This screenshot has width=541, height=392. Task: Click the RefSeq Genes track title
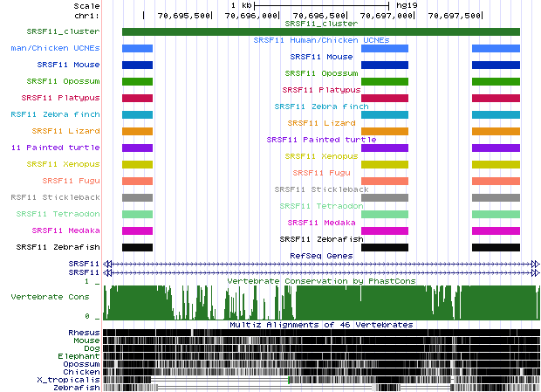pyautogui.click(x=320, y=255)
